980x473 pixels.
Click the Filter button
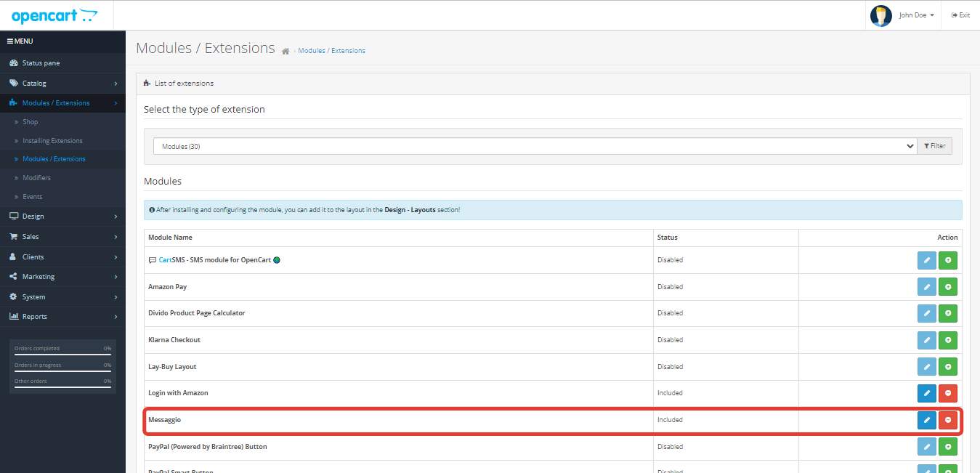935,146
